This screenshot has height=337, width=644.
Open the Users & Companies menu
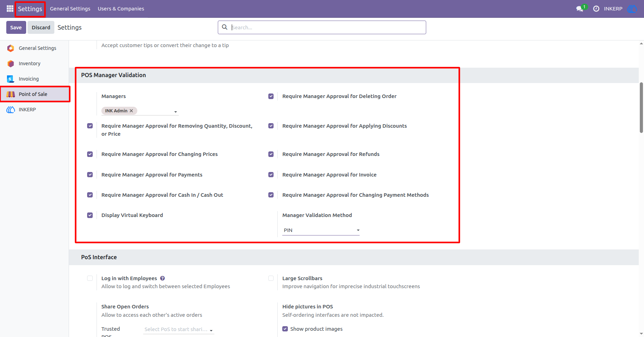(121, 9)
